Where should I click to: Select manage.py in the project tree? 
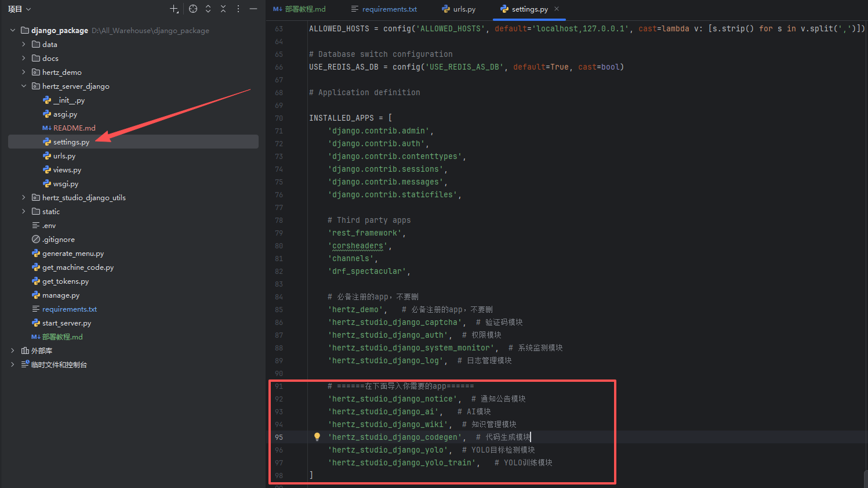click(x=60, y=295)
